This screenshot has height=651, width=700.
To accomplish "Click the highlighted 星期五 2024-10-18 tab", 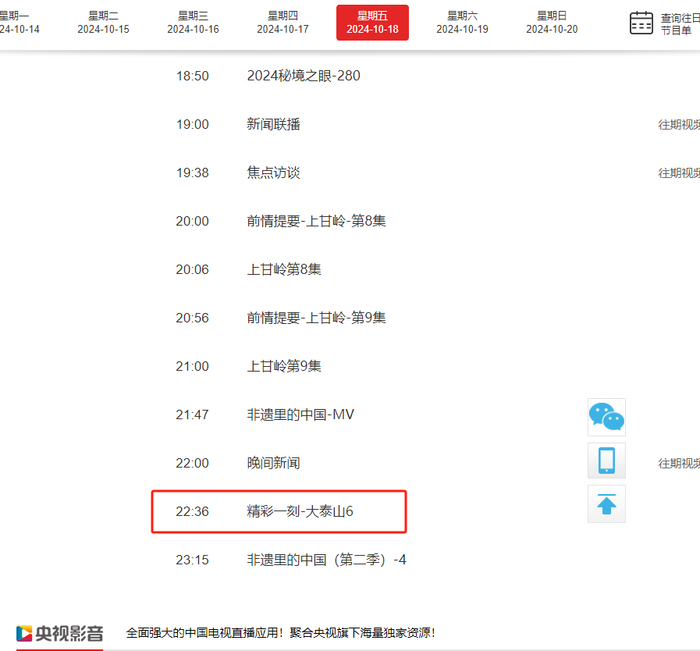I will point(372,23).
